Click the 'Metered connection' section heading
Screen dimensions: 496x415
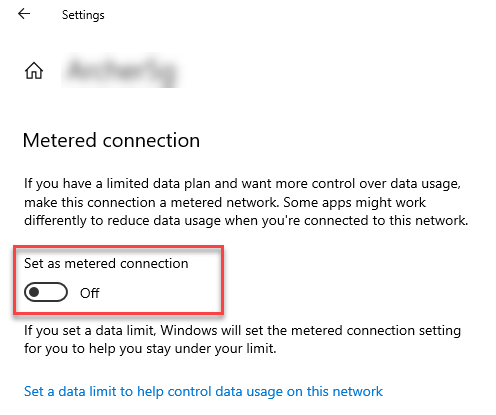click(x=111, y=140)
